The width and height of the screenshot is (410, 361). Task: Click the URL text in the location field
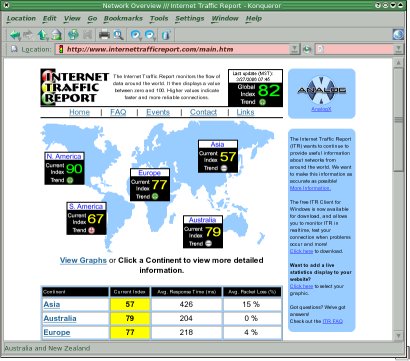coord(150,50)
